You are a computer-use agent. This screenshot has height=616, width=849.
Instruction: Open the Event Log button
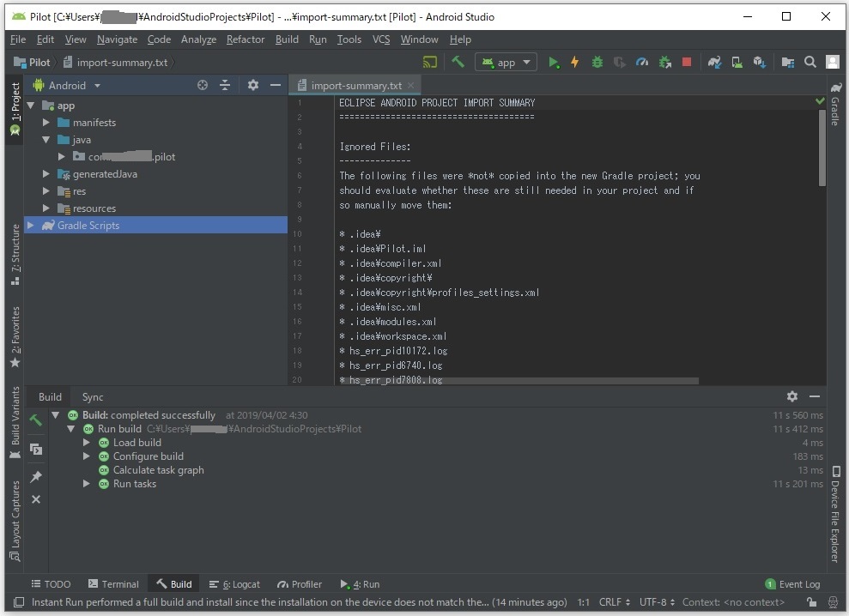click(792, 584)
